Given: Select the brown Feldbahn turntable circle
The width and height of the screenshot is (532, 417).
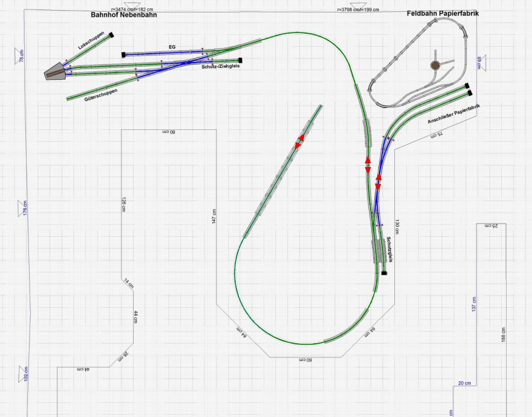Looking at the screenshot, I should click(435, 65).
